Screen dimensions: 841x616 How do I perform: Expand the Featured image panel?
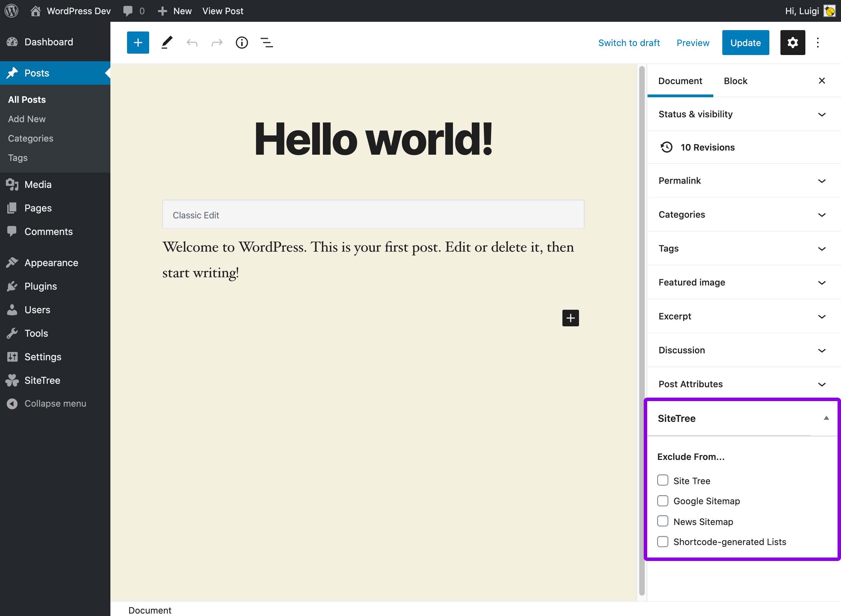(x=744, y=283)
